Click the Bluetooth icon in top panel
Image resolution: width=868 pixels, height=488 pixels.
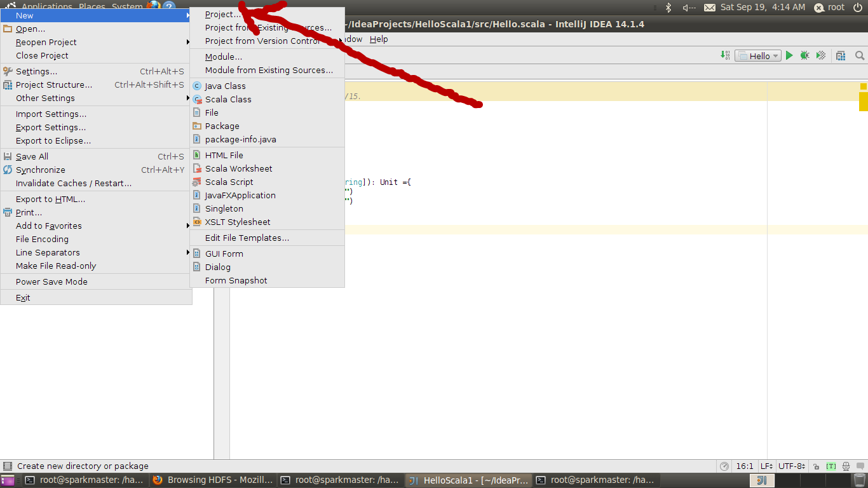point(668,7)
